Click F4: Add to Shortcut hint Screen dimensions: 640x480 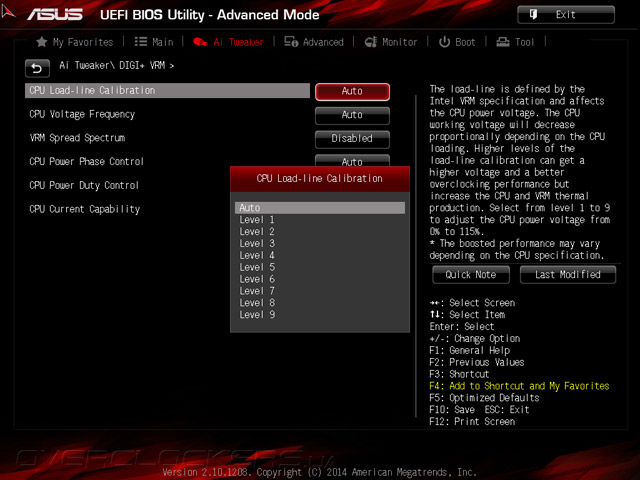pyautogui.click(x=519, y=386)
